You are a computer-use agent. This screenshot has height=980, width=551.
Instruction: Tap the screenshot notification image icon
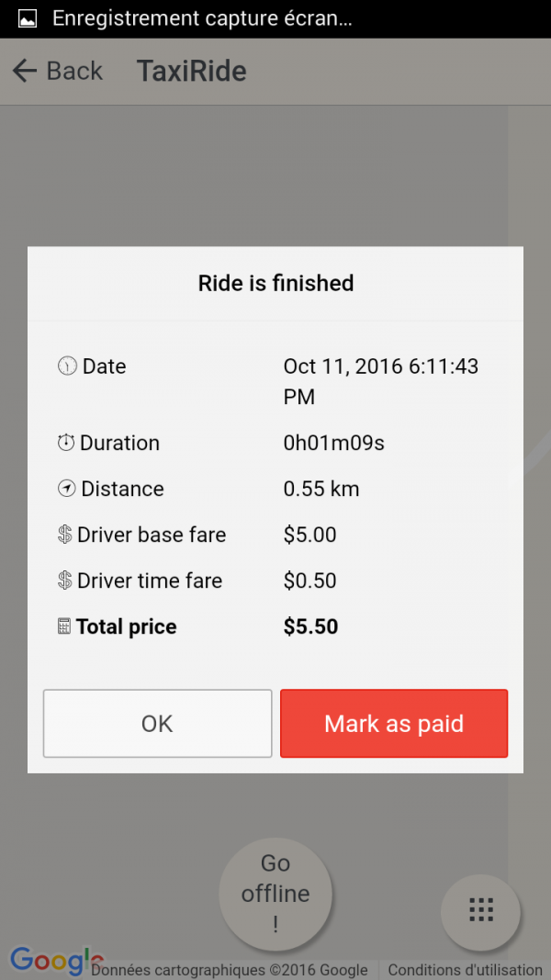(x=28, y=18)
